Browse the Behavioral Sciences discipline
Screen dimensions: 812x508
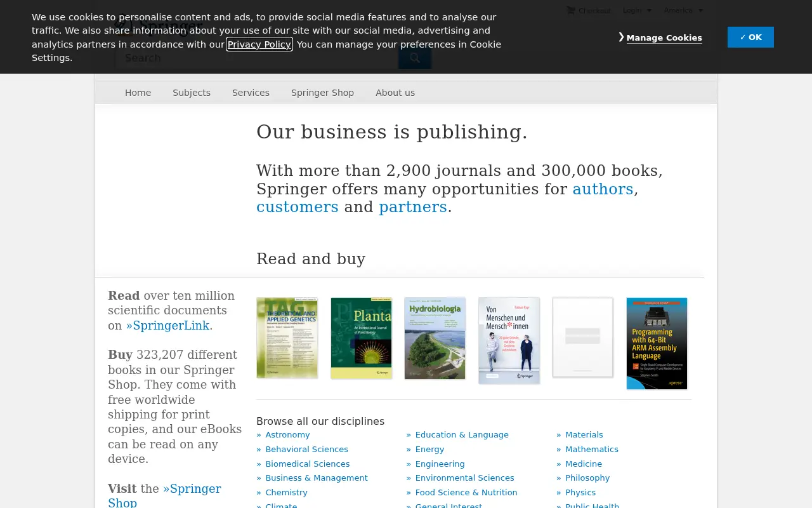pyautogui.click(x=306, y=450)
